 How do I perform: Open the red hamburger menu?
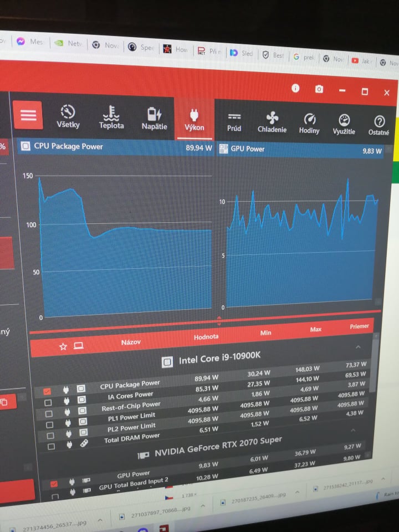point(28,115)
